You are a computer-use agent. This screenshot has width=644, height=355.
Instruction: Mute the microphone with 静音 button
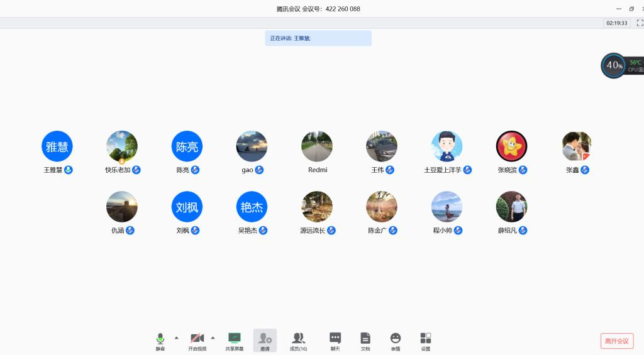click(x=160, y=340)
